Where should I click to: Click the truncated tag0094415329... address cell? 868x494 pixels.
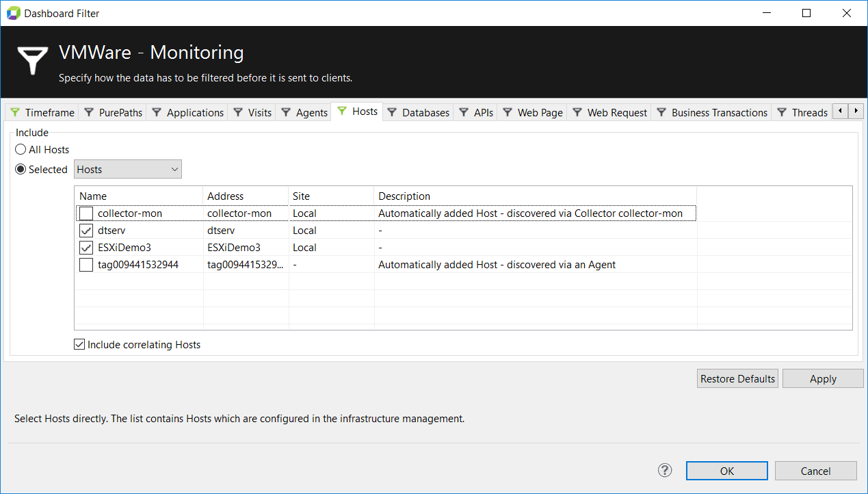point(246,265)
